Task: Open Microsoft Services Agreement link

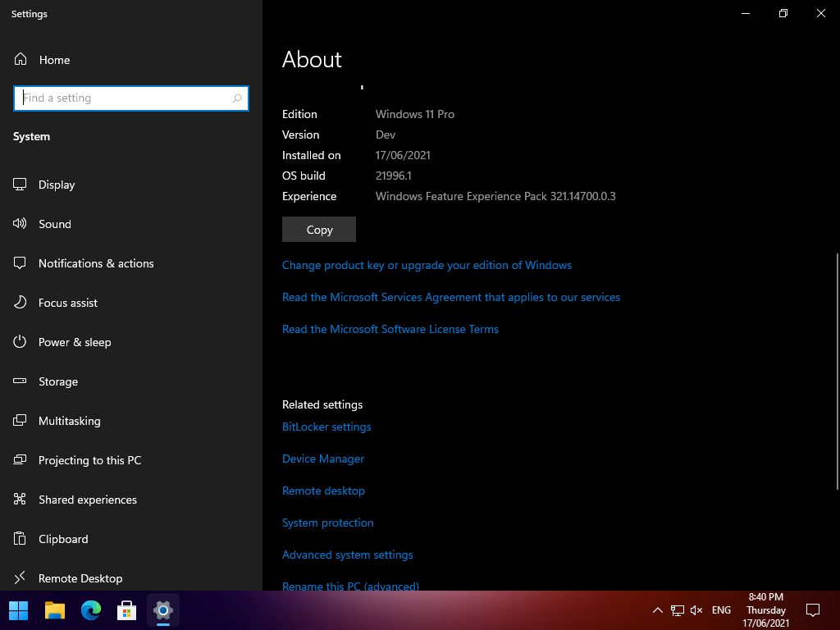Action: (x=451, y=297)
